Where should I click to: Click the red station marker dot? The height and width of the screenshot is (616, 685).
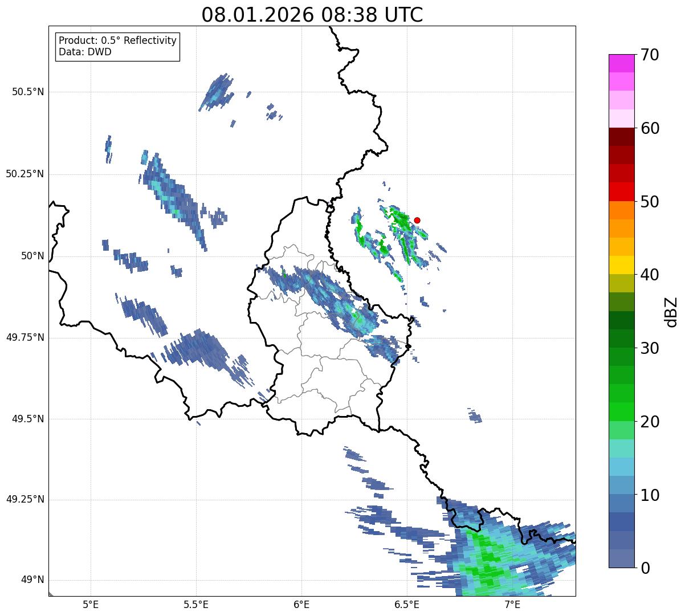coord(417,220)
